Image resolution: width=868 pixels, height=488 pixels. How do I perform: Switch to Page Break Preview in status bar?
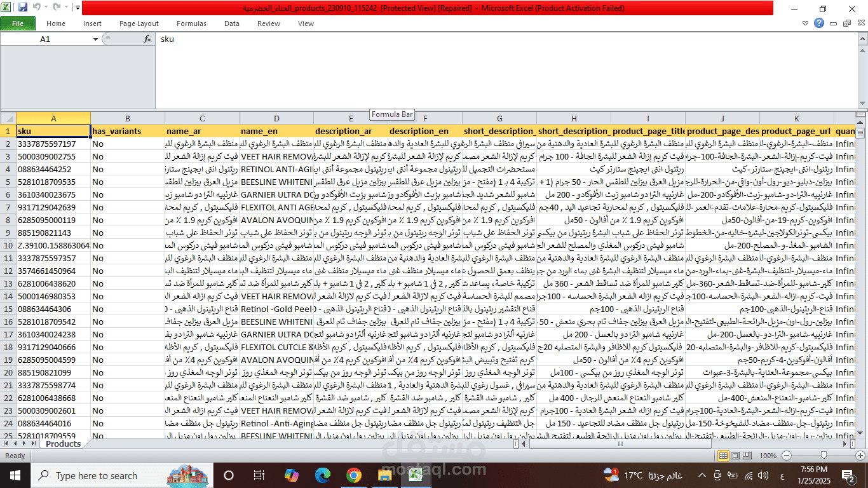pyautogui.click(x=747, y=456)
